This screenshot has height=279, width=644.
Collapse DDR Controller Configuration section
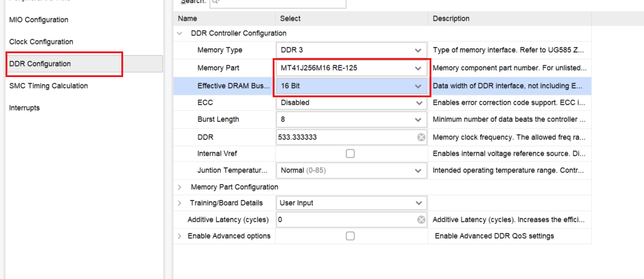[x=180, y=34]
